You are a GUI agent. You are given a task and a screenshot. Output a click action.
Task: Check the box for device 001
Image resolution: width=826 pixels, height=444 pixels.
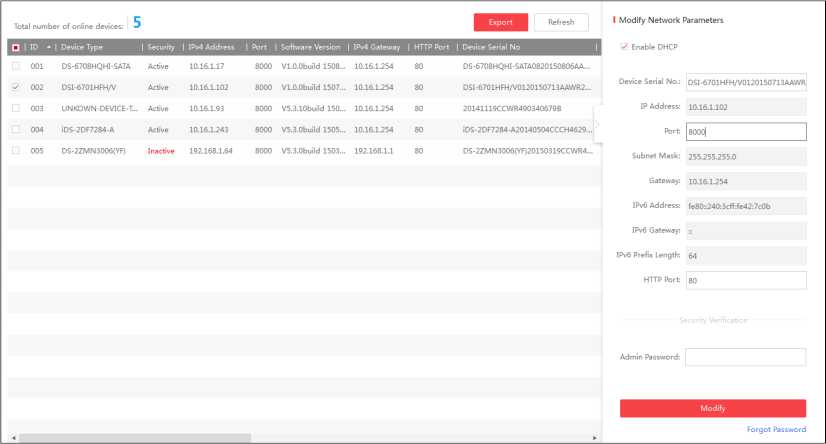click(x=15, y=66)
